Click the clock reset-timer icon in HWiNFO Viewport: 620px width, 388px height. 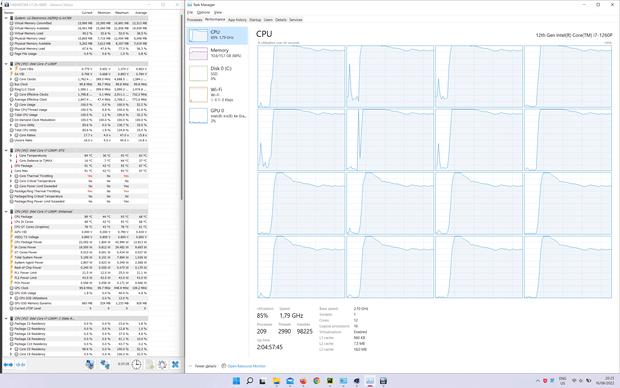[x=136, y=365]
